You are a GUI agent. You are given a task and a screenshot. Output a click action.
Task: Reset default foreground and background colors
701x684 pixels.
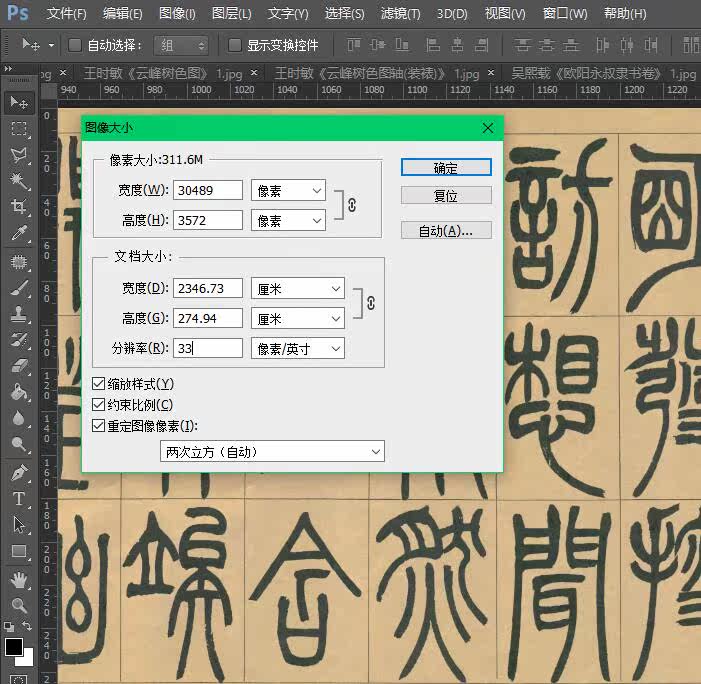pyautogui.click(x=8, y=626)
